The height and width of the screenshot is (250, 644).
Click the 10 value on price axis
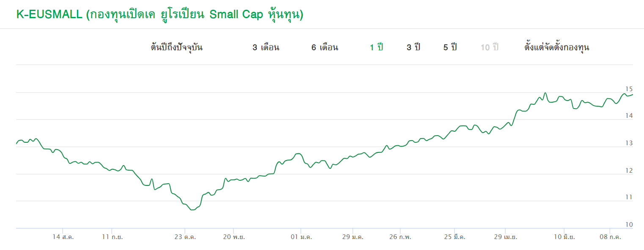click(x=629, y=225)
